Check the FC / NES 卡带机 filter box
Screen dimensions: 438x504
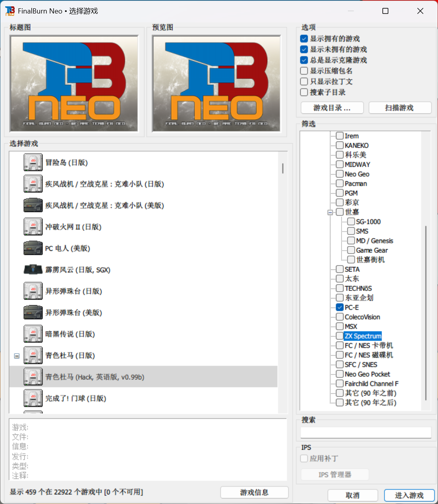(x=340, y=345)
